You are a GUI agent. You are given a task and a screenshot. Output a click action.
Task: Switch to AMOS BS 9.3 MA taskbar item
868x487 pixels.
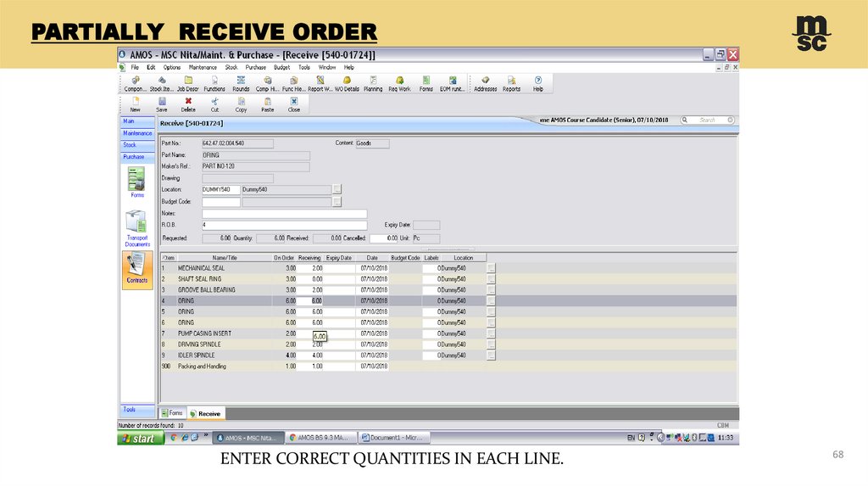point(320,438)
